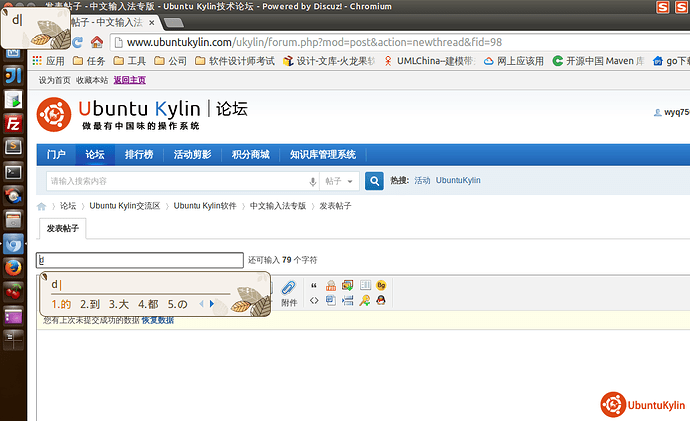This screenshot has width=690, height=421.
Task: Click the Chromium address bar URL
Action: [314, 42]
